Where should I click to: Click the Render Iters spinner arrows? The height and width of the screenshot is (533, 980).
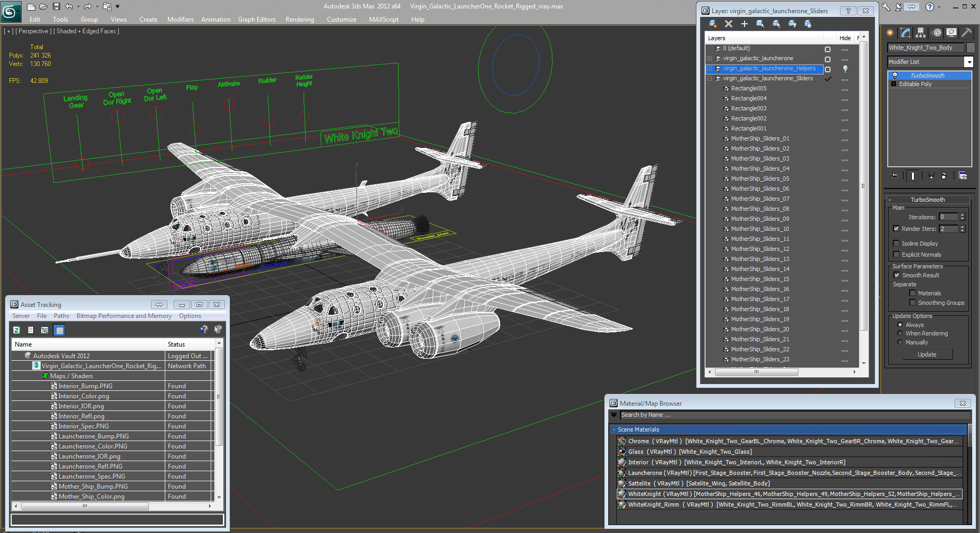(962, 229)
